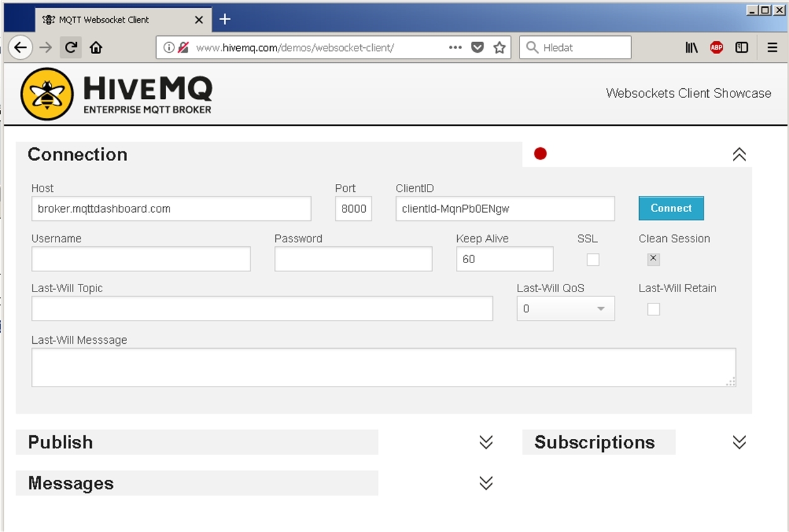This screenshot has height=532, width=789.
Task: Open the Firefox hamburger menu
Action: (773, 47)
